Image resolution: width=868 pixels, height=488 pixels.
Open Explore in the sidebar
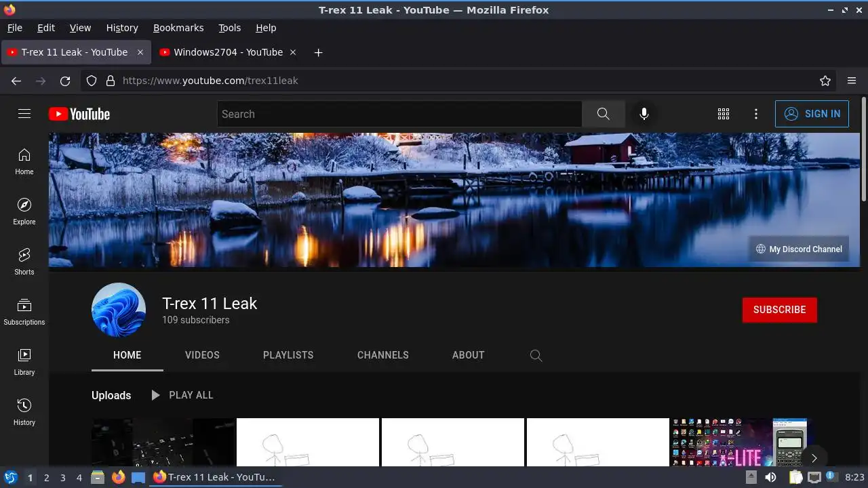[x=24, y=211]
